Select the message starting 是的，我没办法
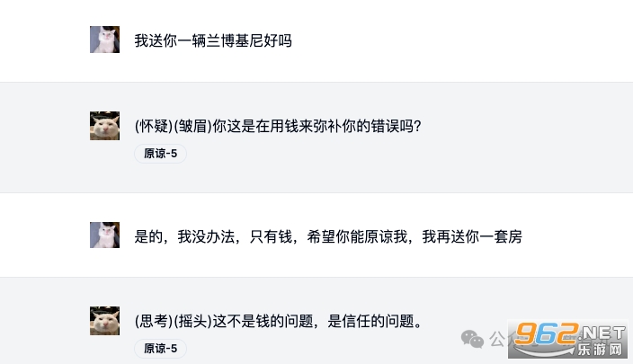 point(327,236)
